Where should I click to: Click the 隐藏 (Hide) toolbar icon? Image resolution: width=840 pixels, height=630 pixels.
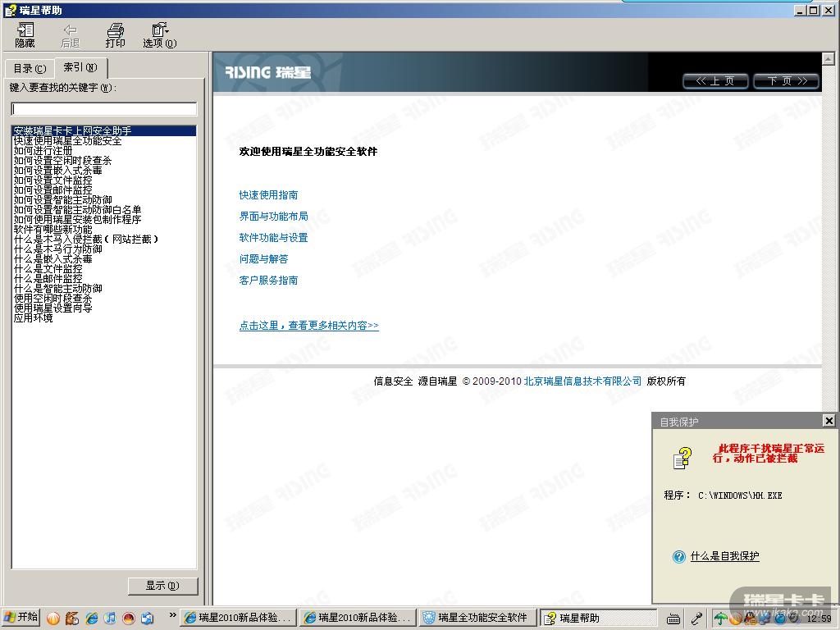coord(25,35)
